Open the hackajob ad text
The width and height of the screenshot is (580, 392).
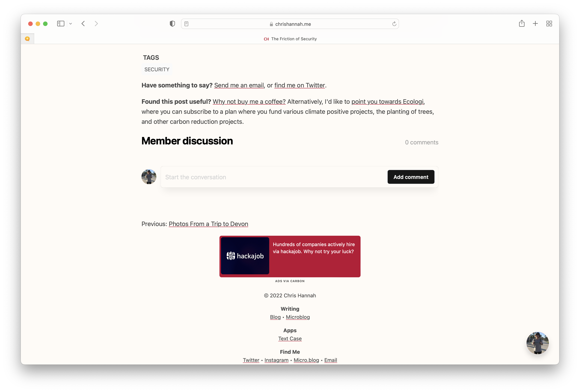click(313, 248)
